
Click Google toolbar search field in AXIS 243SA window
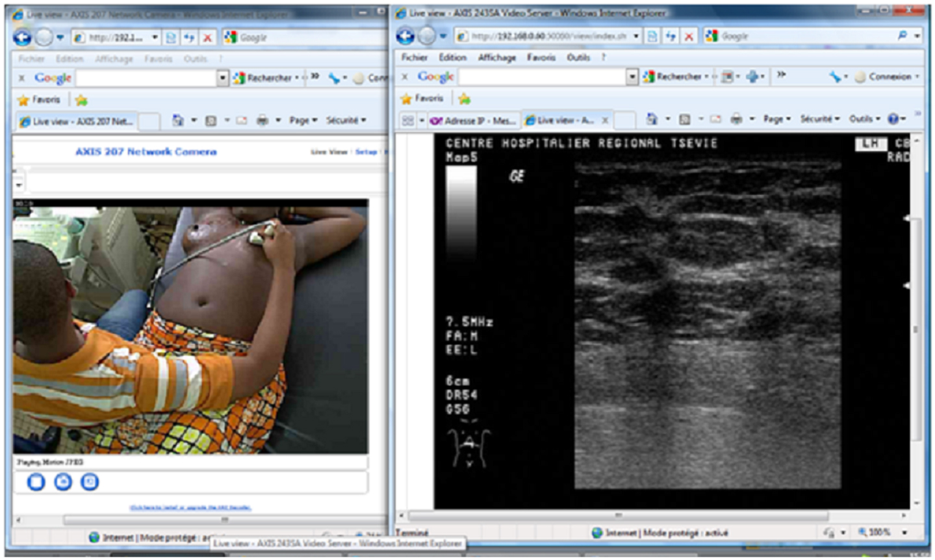pos(543,77)
